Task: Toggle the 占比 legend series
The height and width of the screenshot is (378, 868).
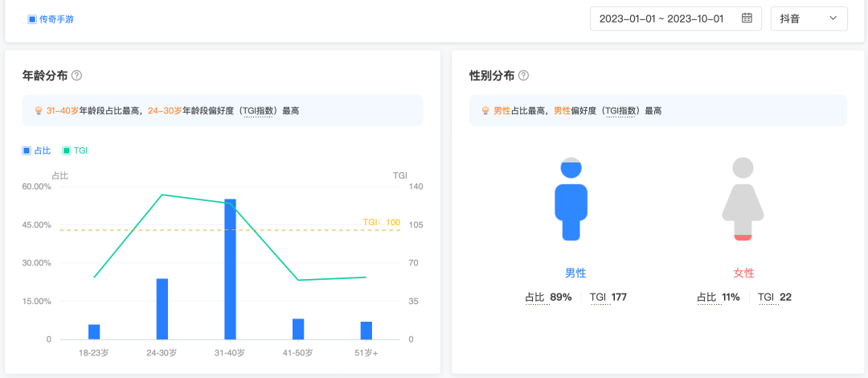Action: pos(37,150)
